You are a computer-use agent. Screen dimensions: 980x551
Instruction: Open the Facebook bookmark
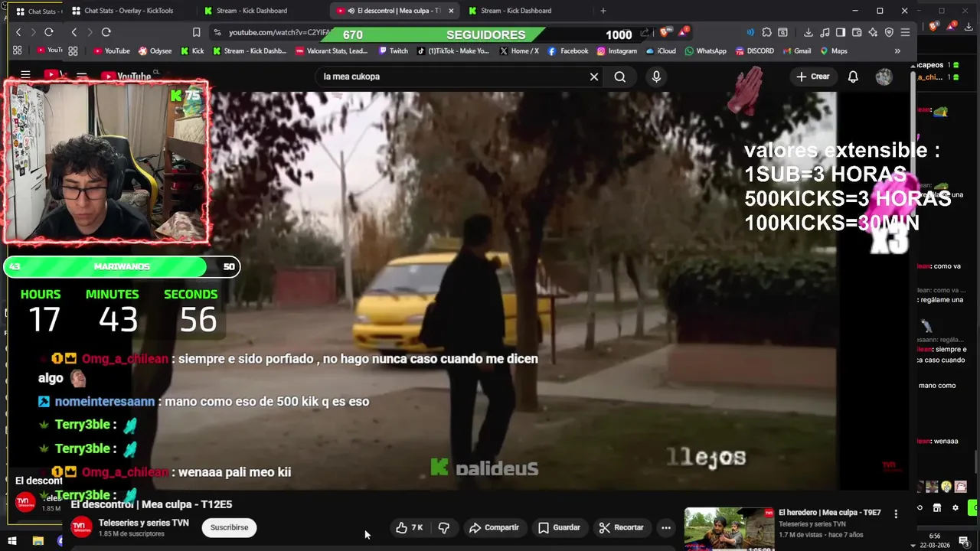pos(568,51)
